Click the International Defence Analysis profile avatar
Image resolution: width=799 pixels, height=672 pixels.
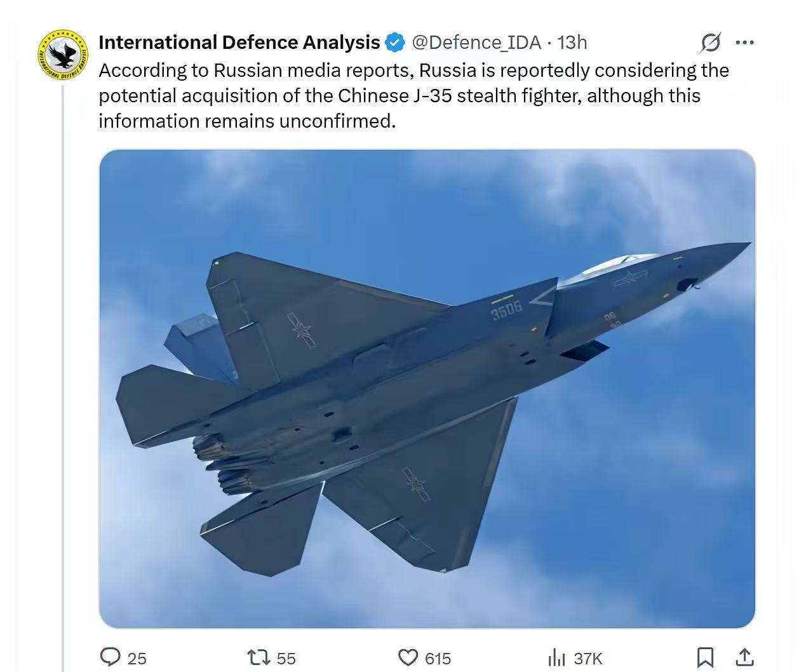pyautogui.click(x=62, y=55)
